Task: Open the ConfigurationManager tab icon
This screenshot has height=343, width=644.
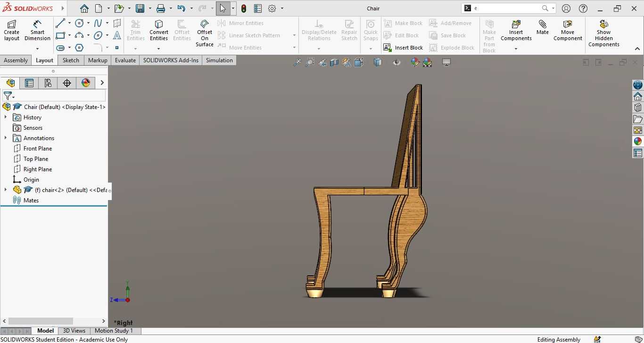Action: pyautogui.click(x=48, y=83)
